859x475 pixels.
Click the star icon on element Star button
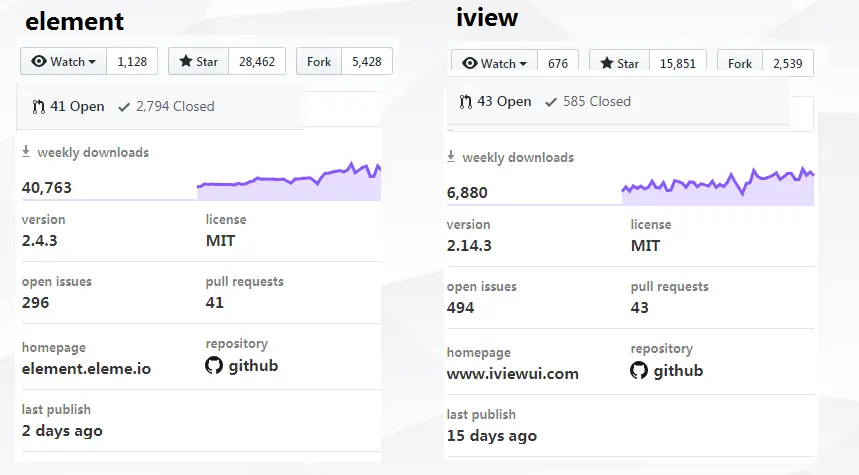[186, 61]
